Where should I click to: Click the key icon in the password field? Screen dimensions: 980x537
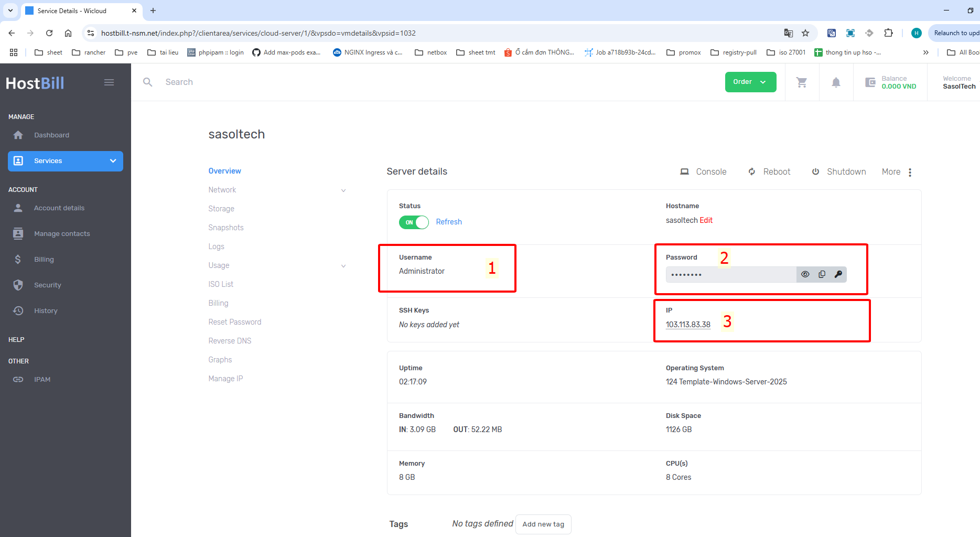coord(838,274)
